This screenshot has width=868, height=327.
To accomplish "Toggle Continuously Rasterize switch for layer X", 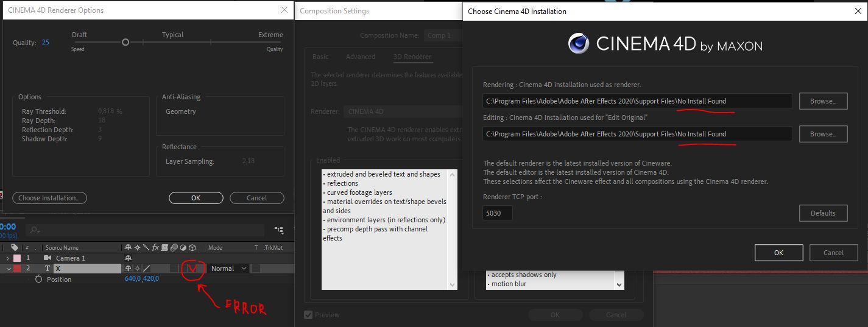I will pyautogui.click(x=137, y=269).
